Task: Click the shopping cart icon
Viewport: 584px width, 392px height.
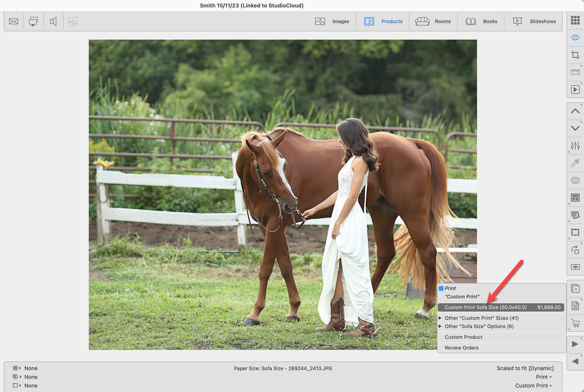Action: 575,323
